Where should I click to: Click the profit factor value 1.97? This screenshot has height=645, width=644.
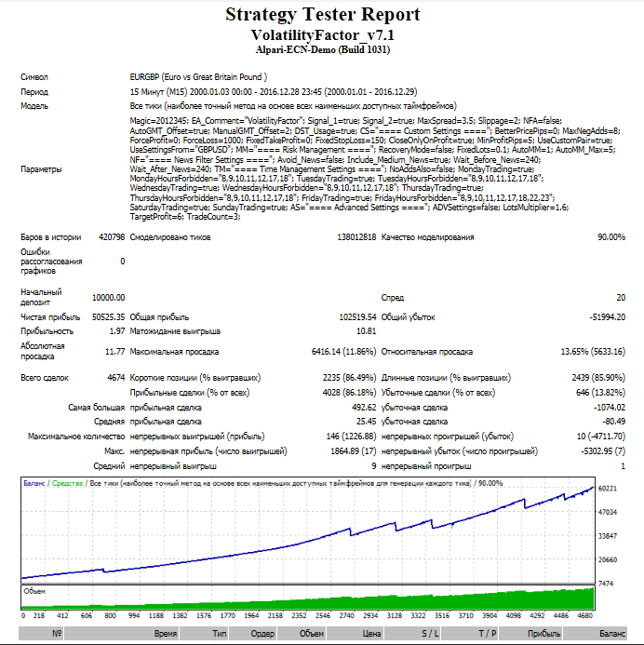click(117, 331)
